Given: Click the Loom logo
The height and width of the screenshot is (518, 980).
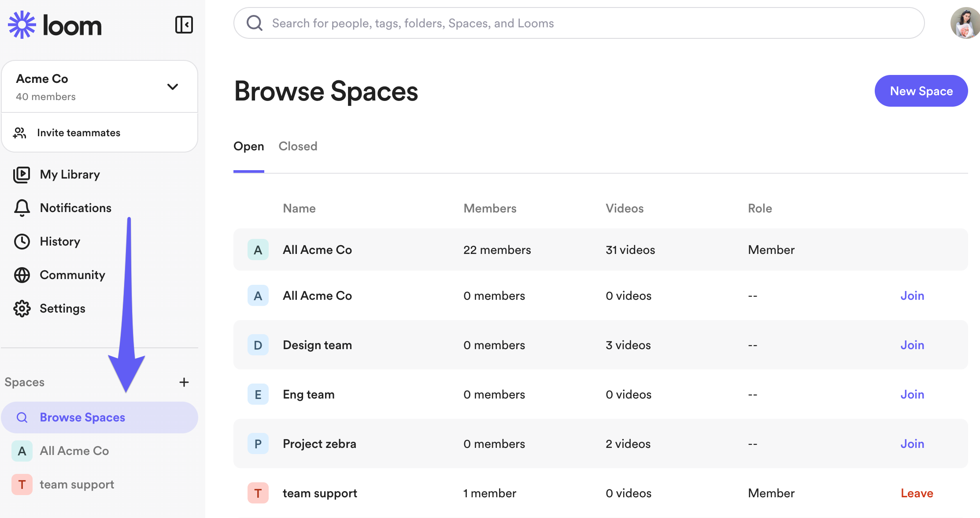Looking at the screenshot, I should point(55,25).
